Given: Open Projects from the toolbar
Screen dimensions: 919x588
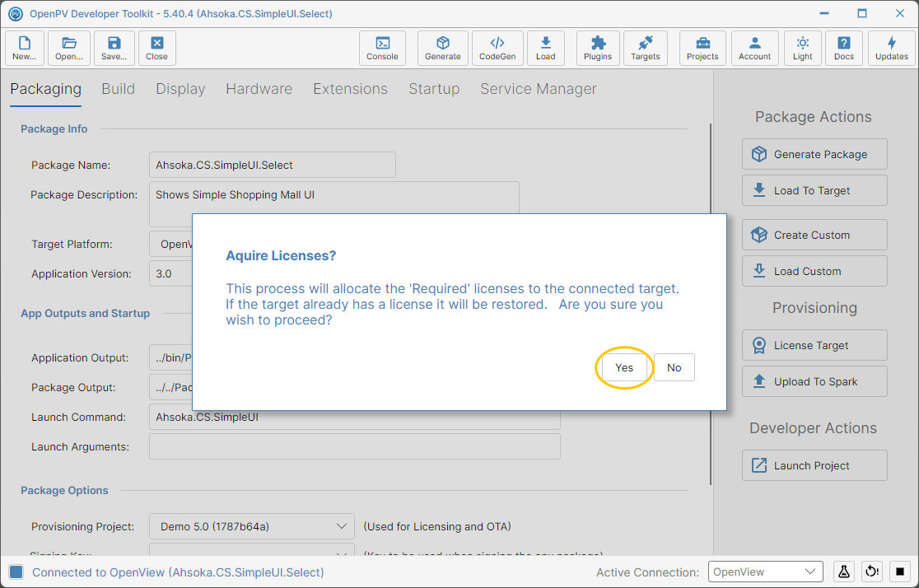Looking at the screenshot, I should [702, 48].
